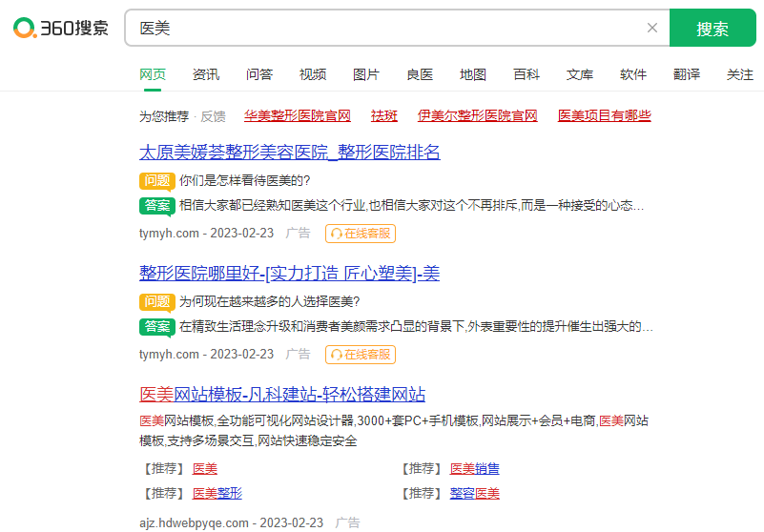Click question text 你们是怎样看待医美的?
The height and width of the screenshot is (532, 764).
pos(244,181)
